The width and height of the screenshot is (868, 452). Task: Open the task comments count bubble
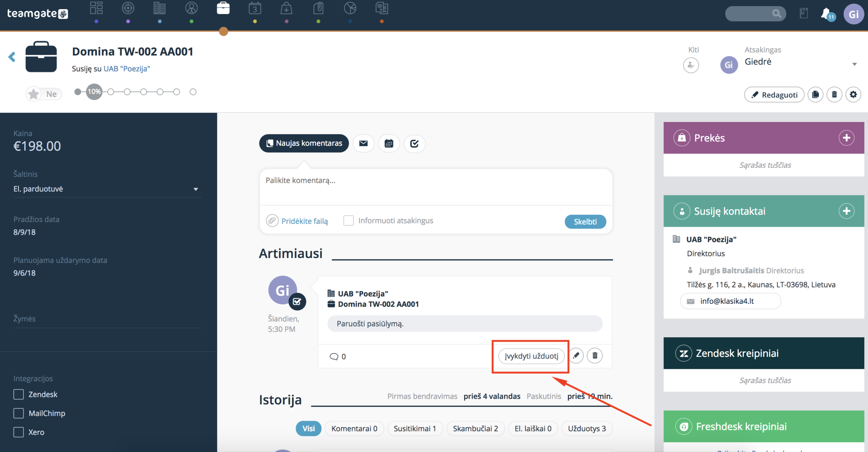click(338, 356)
